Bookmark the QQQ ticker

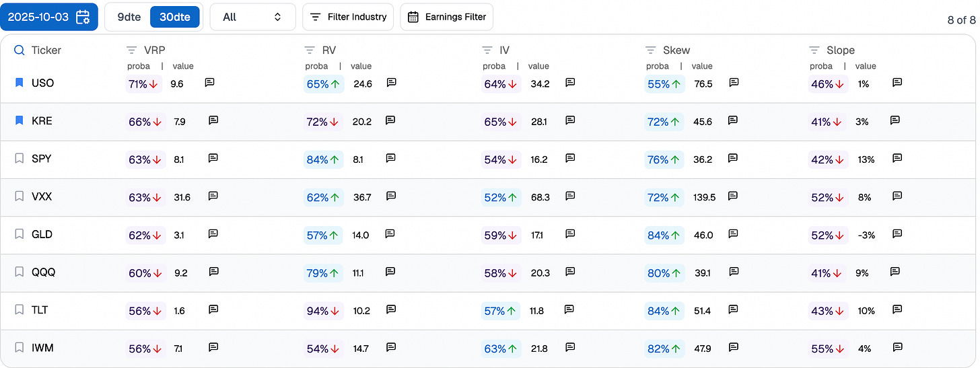coord(19,272)
